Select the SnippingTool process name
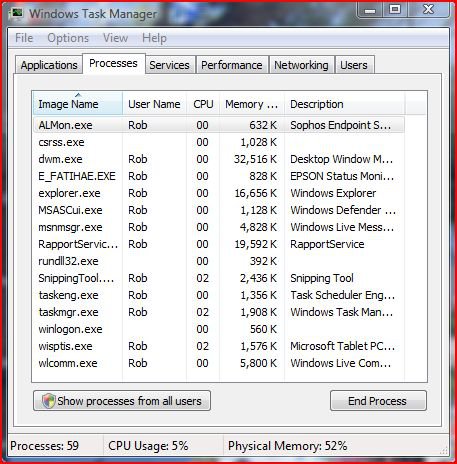The width and height of the screenshot is (457, 464). click(x=76, y=278)
